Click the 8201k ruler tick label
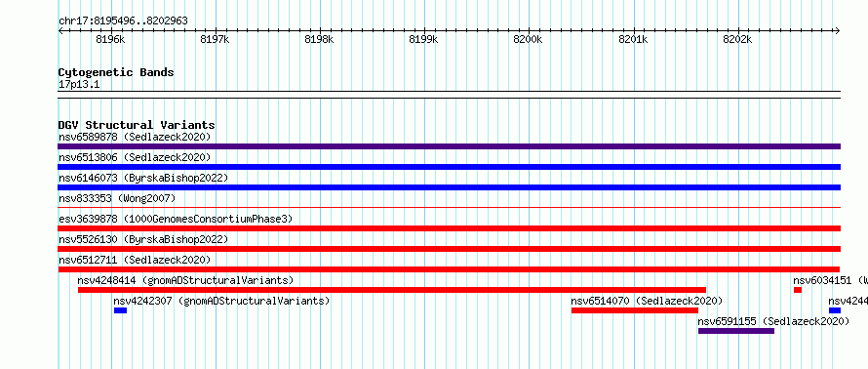 pos(633,39)
